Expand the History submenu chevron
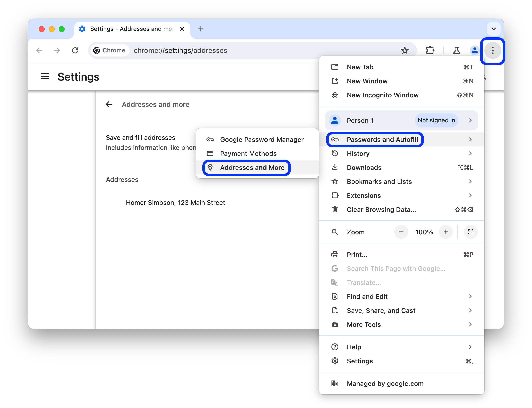 coord(471,153)
